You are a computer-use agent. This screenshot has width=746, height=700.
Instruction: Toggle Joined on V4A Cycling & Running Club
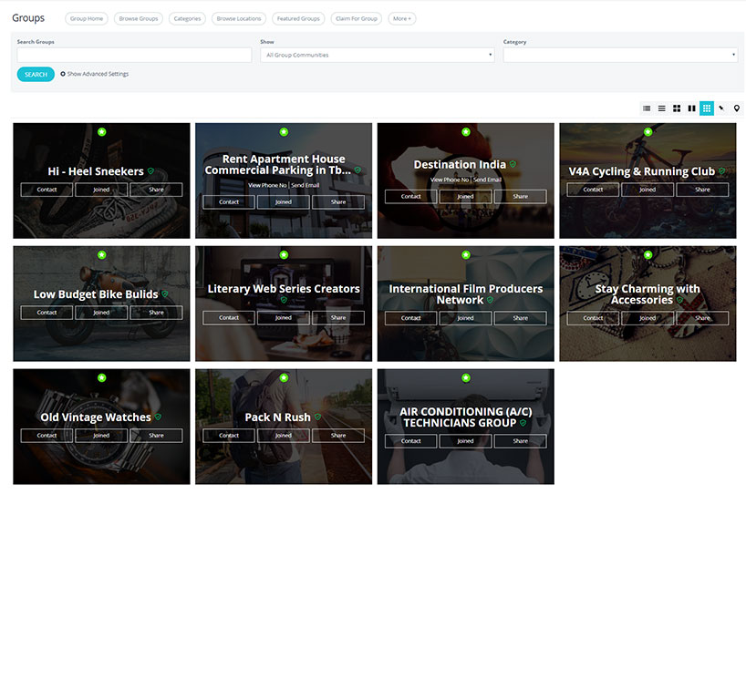pyautogui.click(x=648, y=190)
